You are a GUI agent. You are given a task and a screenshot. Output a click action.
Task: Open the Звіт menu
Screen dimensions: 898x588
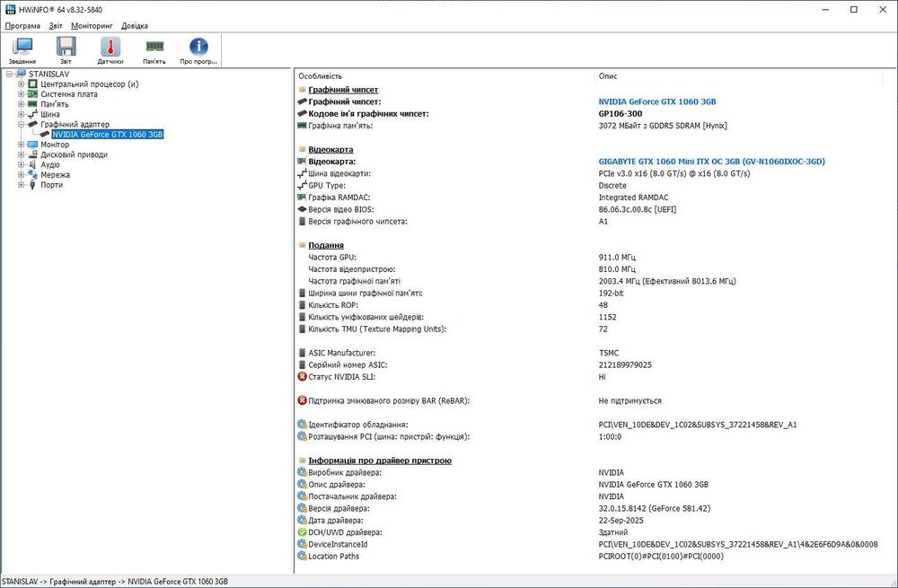(x=56, y=26)
